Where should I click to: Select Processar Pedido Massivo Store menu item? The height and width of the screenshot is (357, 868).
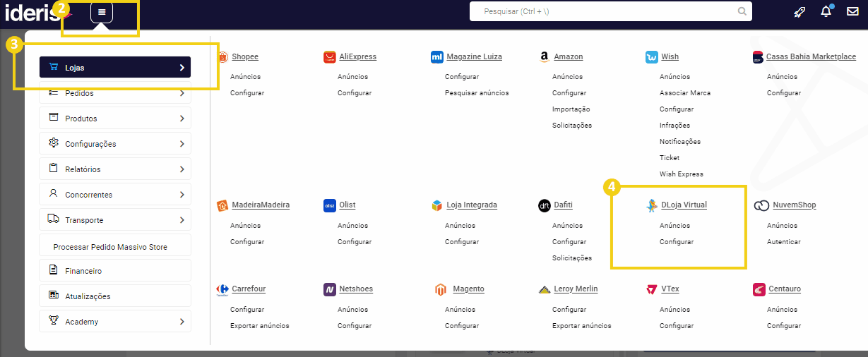pos(115,246)
